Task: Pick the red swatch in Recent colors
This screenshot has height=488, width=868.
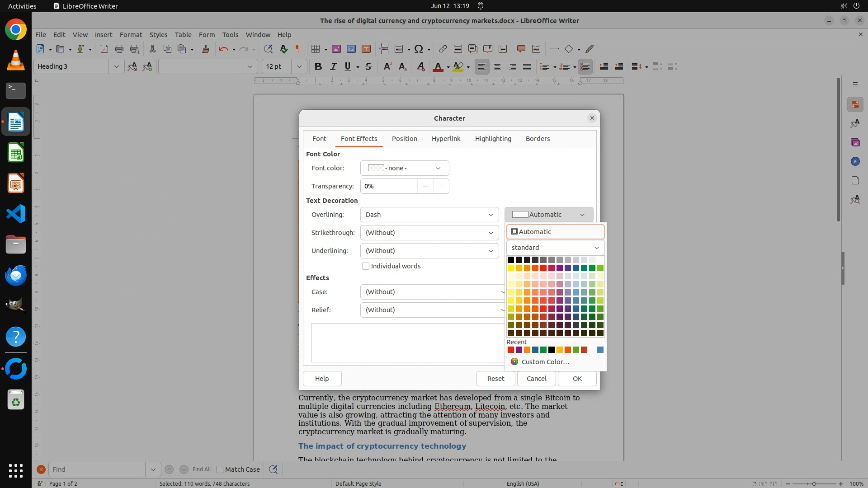Action: (511, 350)
